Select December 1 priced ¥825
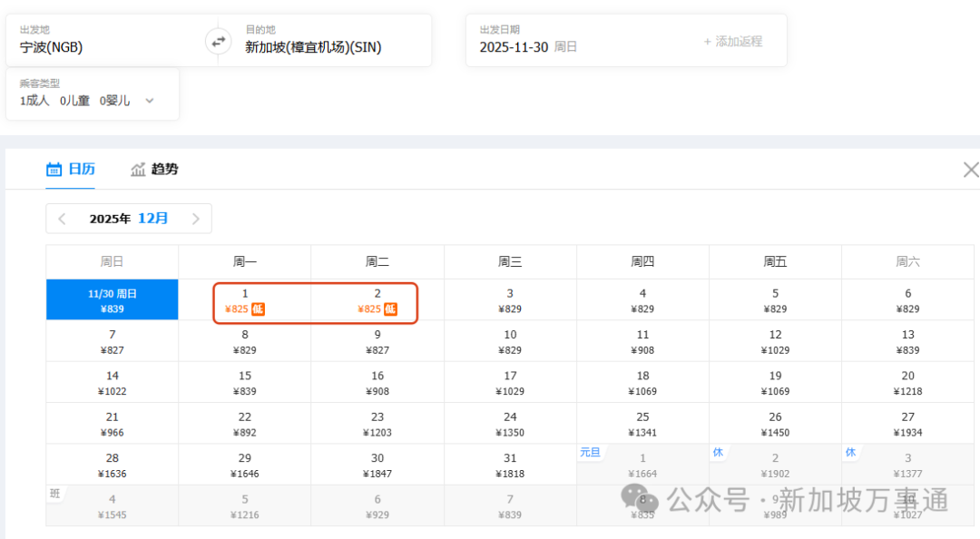 (x=245, y=300)
